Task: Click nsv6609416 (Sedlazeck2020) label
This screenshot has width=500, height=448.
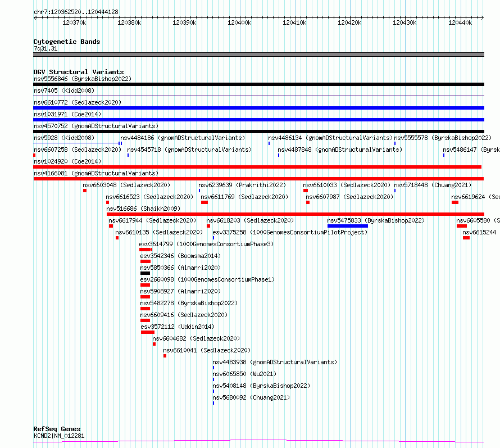Action: [x=184, y=315]
